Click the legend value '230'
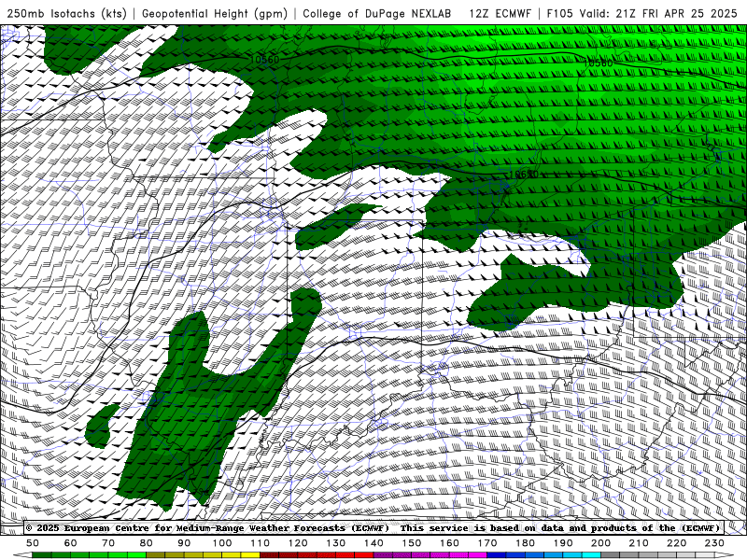This screenshot has width=747, height=560. click(714, 543)
